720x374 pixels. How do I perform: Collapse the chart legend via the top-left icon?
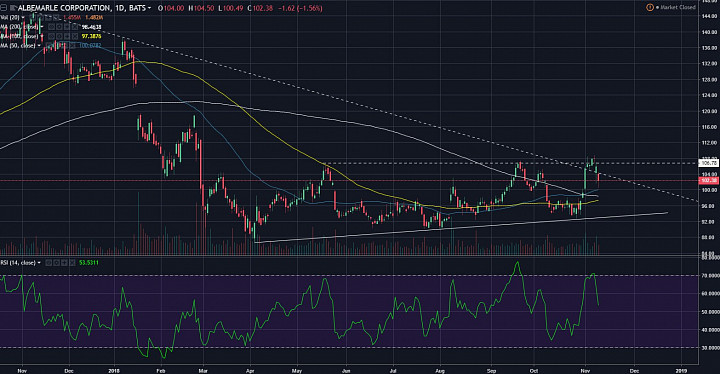3,8
